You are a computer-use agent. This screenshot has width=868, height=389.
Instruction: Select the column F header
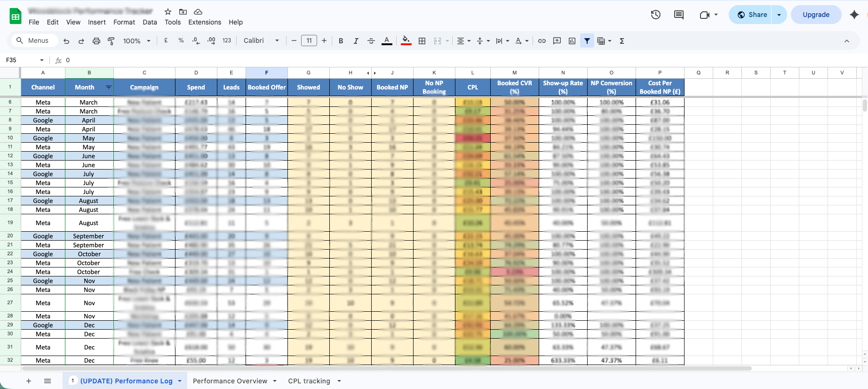[x=267, y=73]
